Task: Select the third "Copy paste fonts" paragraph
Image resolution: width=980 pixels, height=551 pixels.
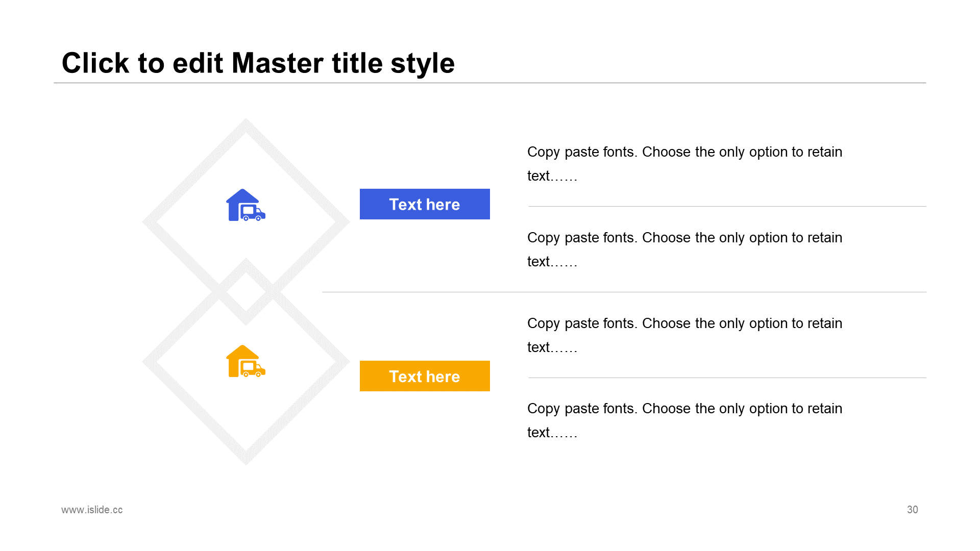Action: click(x=684, y=335)
